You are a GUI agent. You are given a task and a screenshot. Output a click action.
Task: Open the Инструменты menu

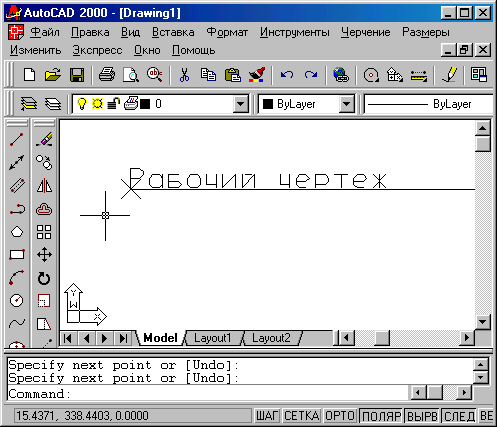point(295,32)
